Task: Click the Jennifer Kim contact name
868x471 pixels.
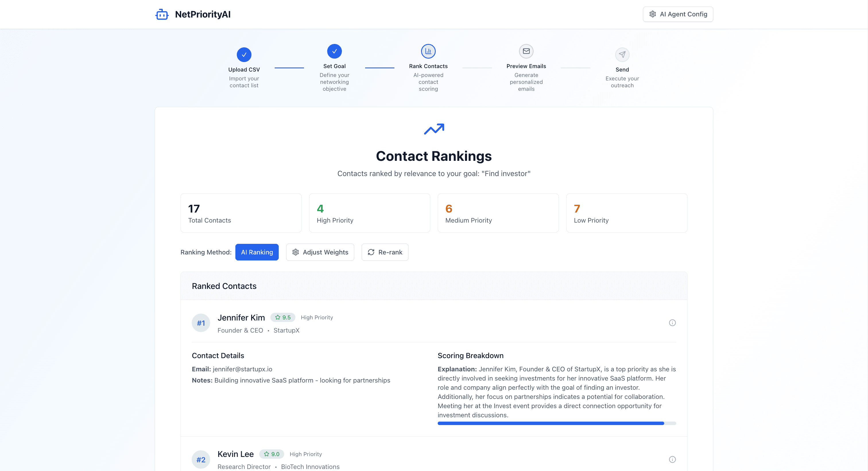Action: coord(241,318)
